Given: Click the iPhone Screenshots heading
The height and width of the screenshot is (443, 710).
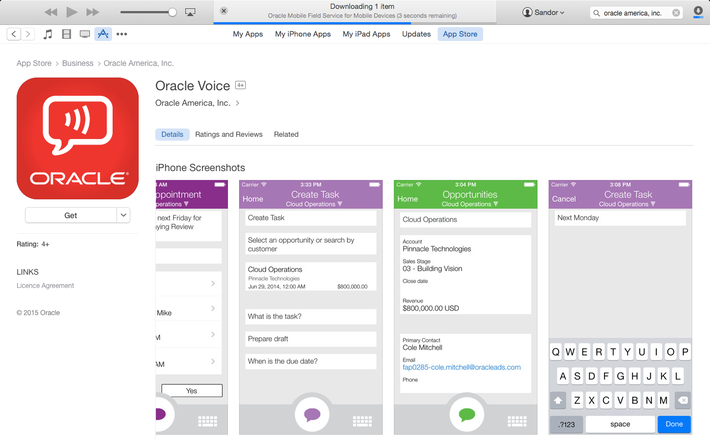Looking at the screenshot, I should (201, 168).
